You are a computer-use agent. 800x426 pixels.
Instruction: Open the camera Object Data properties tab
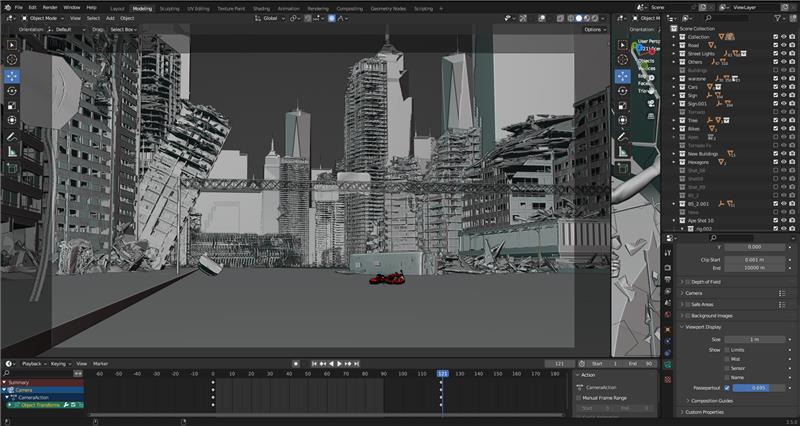(x=668, y=365)
